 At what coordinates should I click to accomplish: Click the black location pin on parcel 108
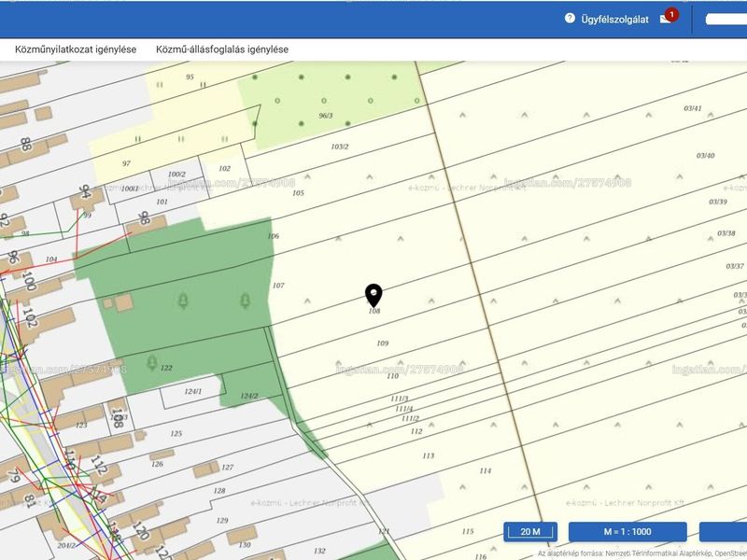click(x=374, y=296)
